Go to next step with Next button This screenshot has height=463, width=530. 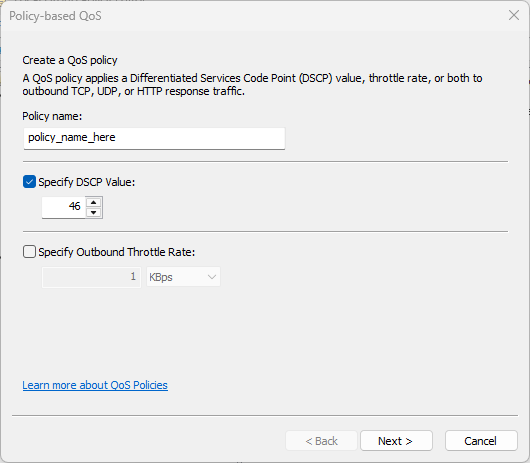(x=396, y=441)
